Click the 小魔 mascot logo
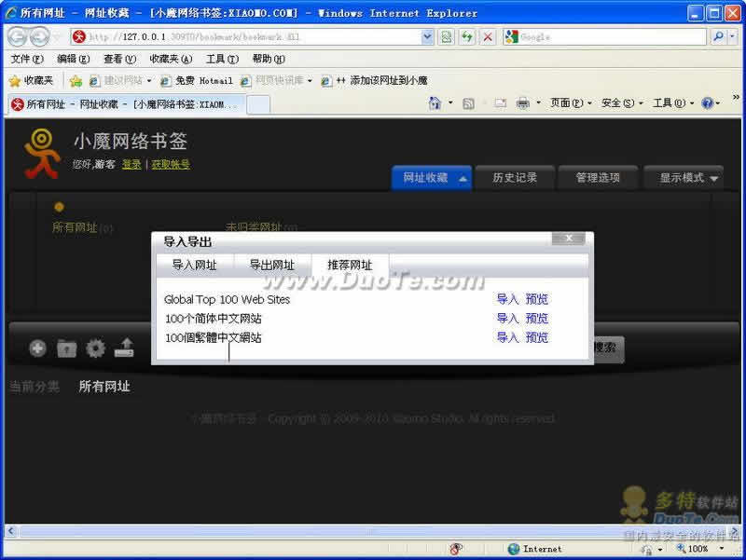Viewport: 746px width, 560px height. tap(42, 154)
